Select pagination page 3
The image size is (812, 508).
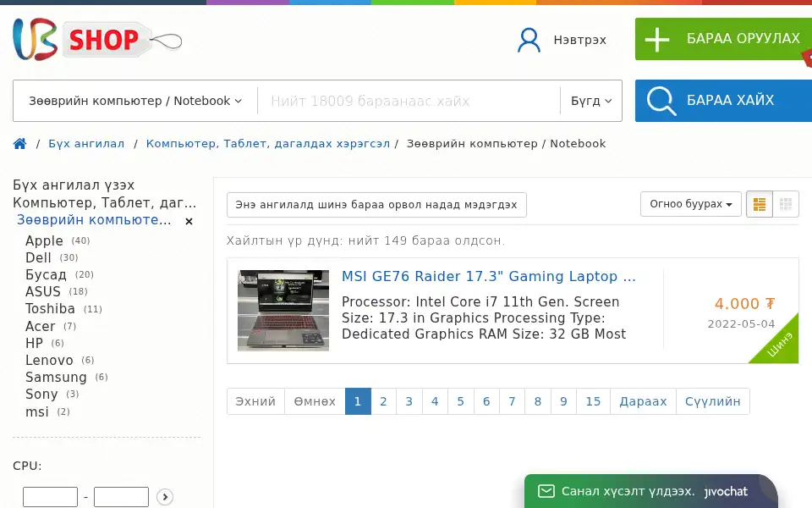[409, 401]
